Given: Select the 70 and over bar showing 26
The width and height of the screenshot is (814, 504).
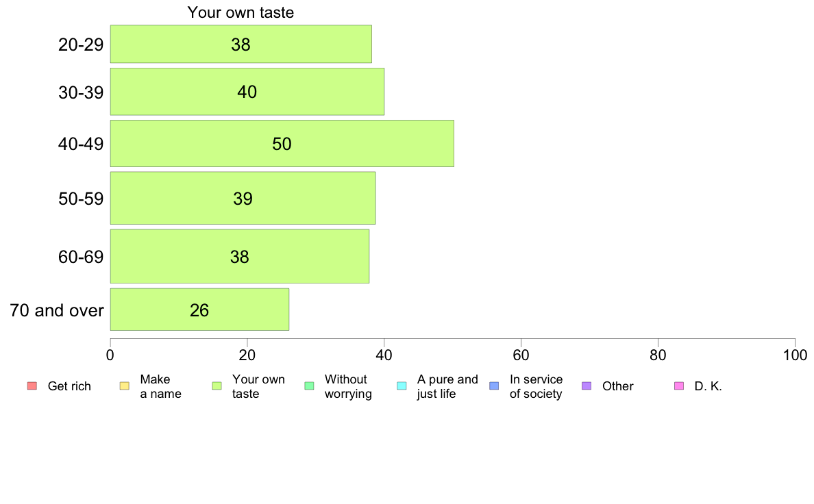Looking at the screenshot, I should pyautogui.click(x=199, y=310).
